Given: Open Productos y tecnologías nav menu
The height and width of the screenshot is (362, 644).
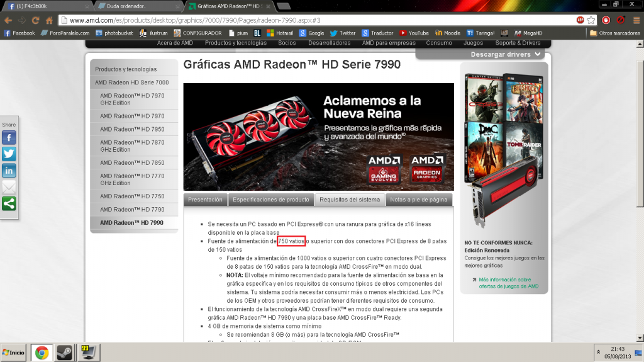Looking at the screenshot, I should coord(236,43).
